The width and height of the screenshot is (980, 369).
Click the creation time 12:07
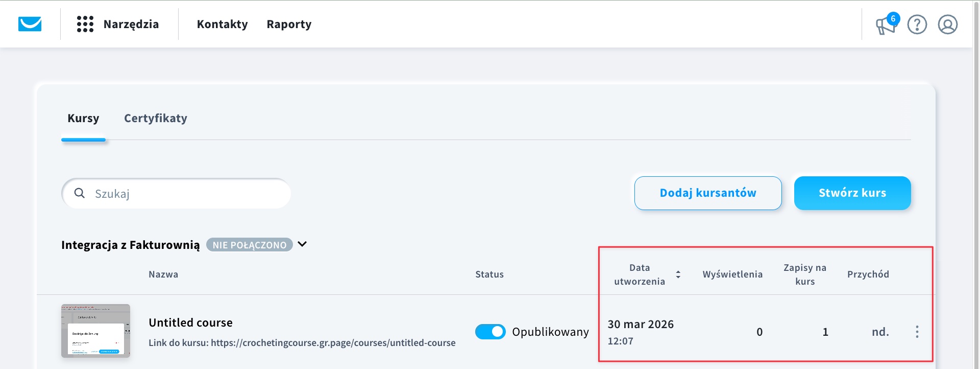tap(620, 341)
